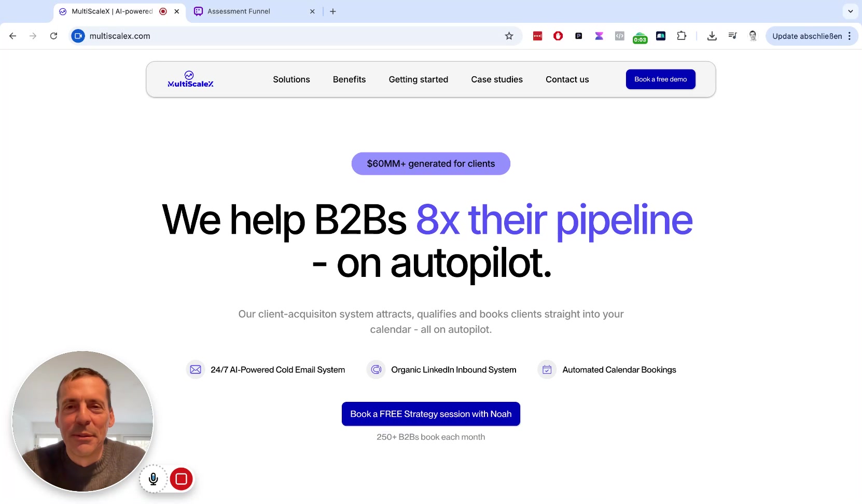Click the purple hourglass extension icon
The height and width of the screenshot is (504, 862).
pyautogui.click(x=599, y=36)
